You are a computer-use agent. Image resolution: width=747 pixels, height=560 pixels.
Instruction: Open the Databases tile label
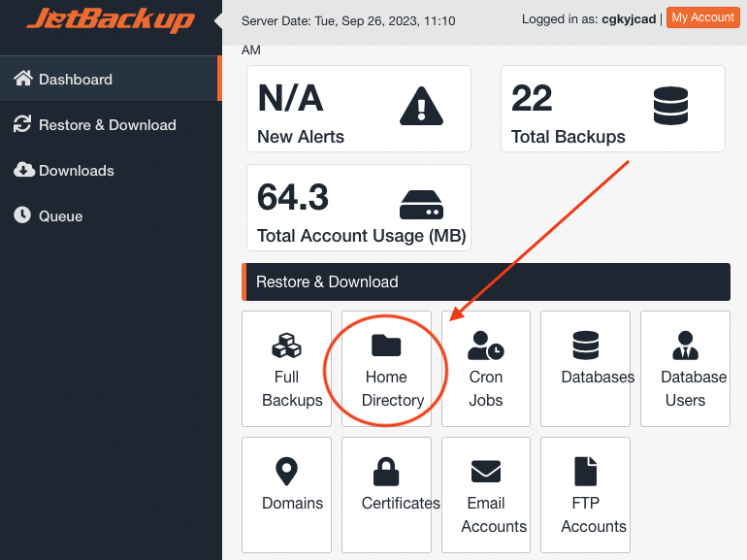pos(598,377)
